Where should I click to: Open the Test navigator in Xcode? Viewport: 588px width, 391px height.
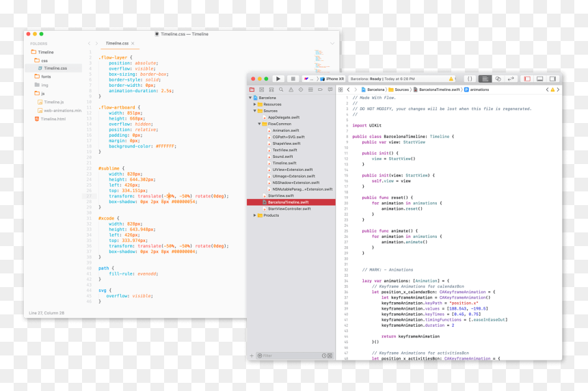301,90
